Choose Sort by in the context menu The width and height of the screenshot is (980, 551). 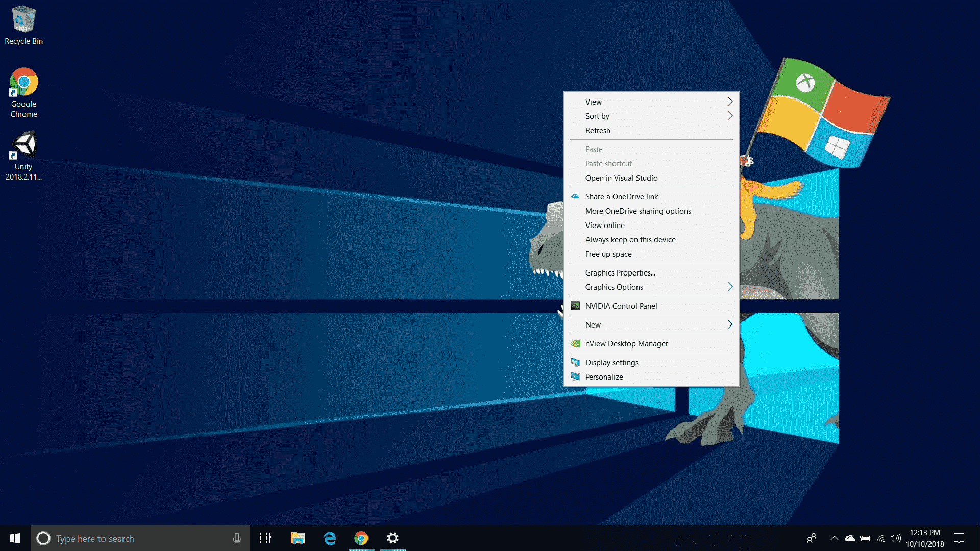tap(651, 116)
